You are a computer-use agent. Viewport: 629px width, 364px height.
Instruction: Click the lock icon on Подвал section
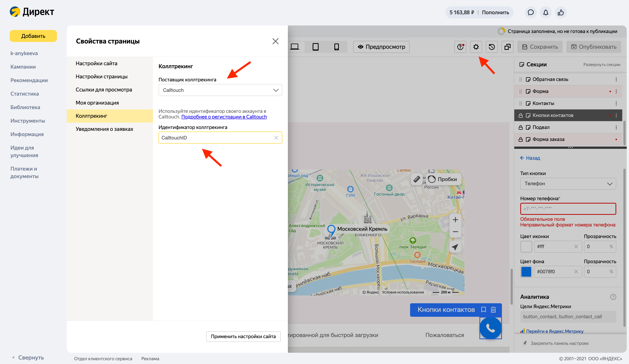coord(521,127)
